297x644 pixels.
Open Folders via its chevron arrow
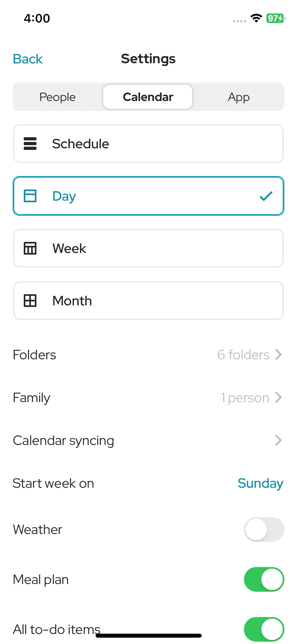(279, 355)
